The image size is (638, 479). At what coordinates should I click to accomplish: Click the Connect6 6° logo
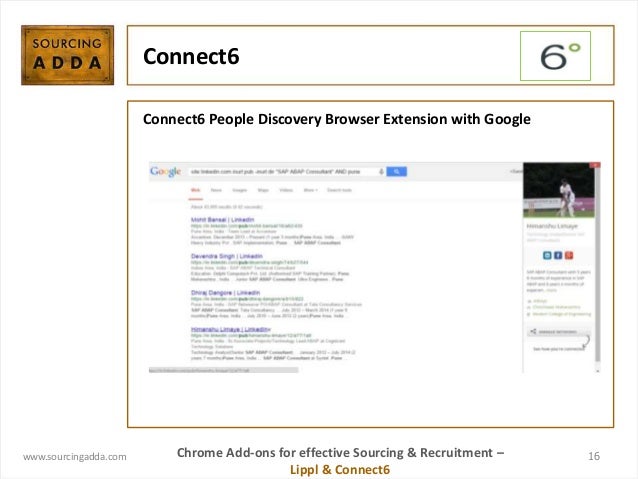point(555,56)
